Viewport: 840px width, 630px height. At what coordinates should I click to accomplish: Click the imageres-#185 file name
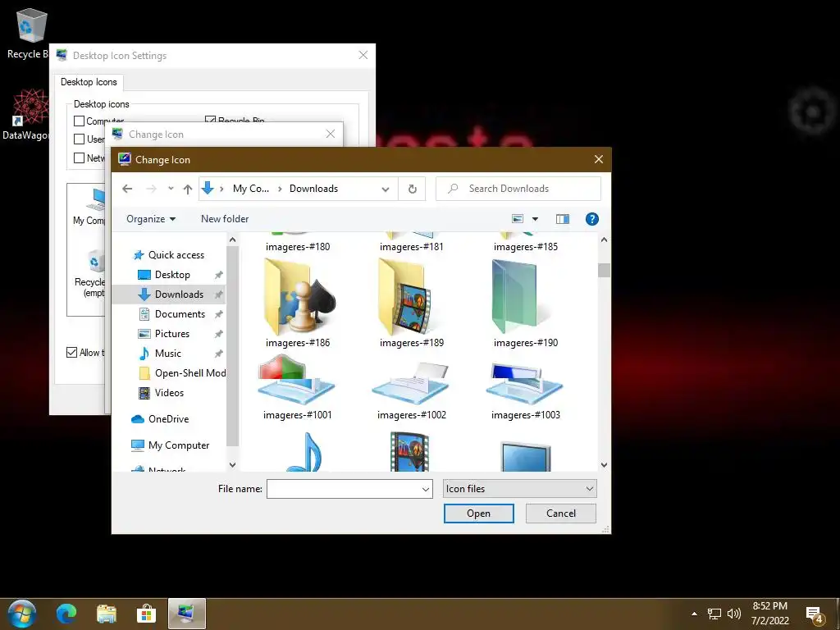526,247
